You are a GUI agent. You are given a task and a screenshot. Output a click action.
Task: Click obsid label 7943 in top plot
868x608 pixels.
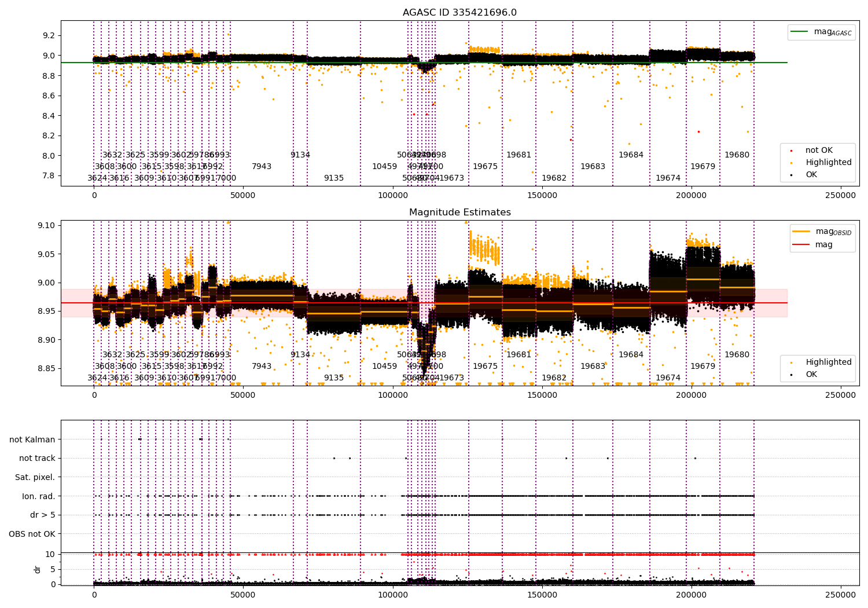[262, 167]
